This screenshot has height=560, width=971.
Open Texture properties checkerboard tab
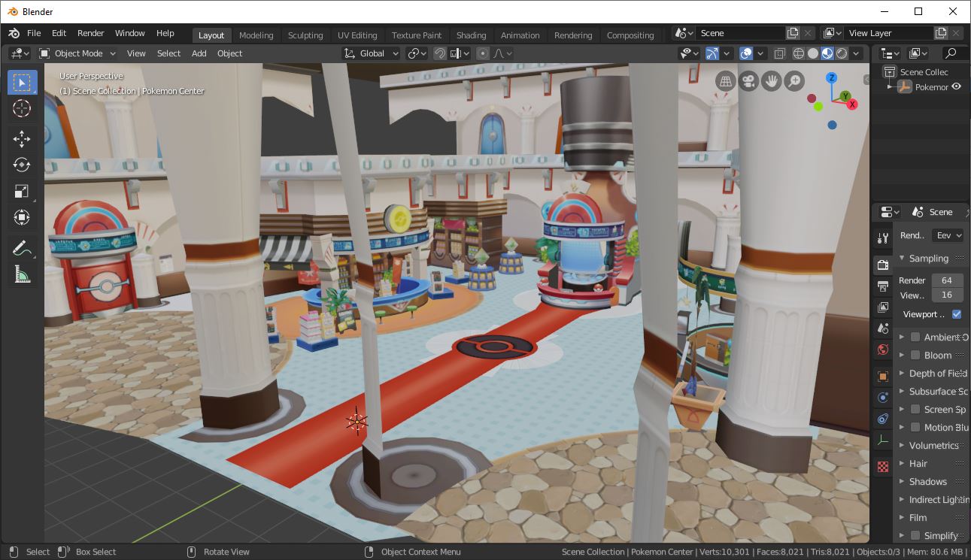883,467
